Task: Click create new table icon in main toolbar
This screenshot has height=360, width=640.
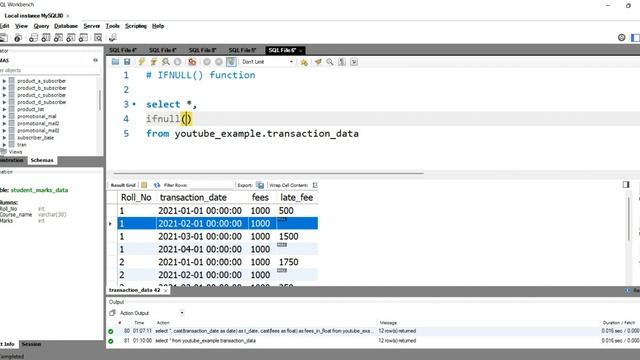Action: pyautogui.click(x=46, y=38)
